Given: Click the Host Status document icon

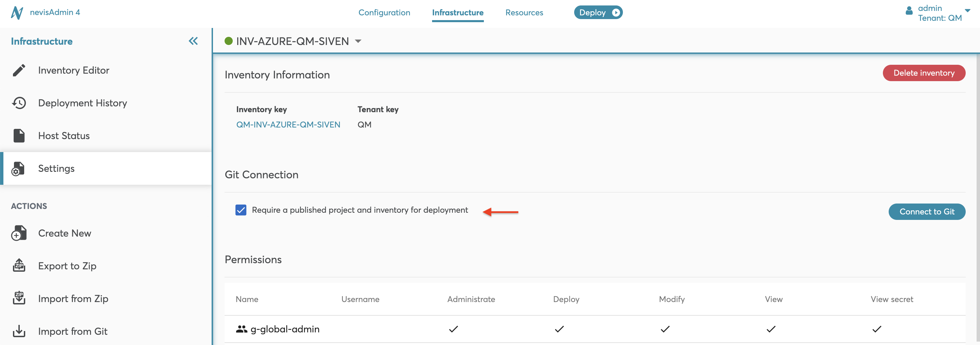Looking at the screenshot, I should coord(19,136).
